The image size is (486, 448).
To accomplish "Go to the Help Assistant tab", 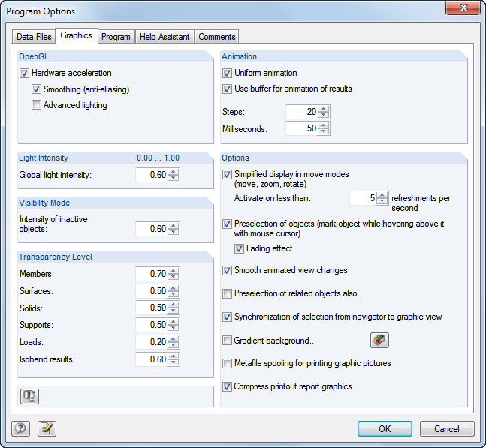I will (x=165, y=37).
